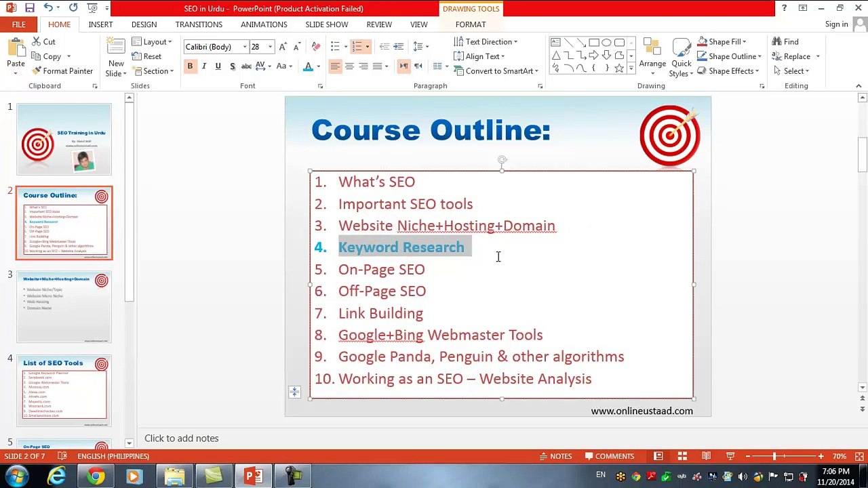Open the DESIGN ribbon tab
The width and height of the screenshot is (868, 488).
(x=144, y=24)
